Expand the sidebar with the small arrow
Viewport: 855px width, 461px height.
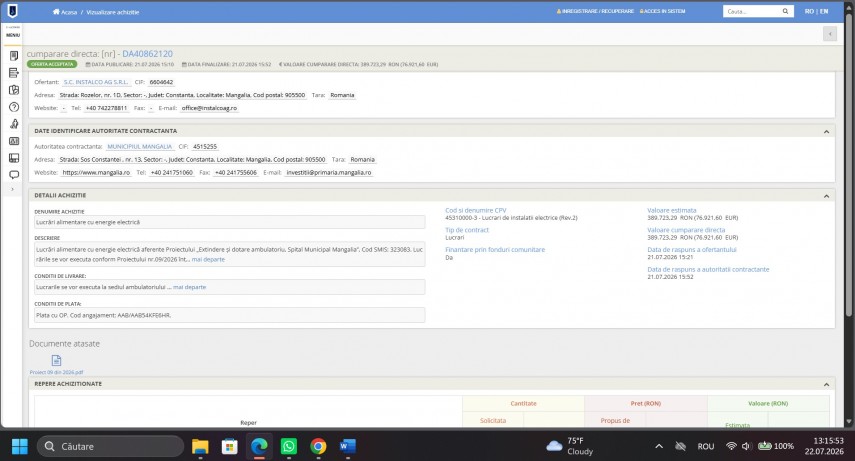(x=13, y=189)
